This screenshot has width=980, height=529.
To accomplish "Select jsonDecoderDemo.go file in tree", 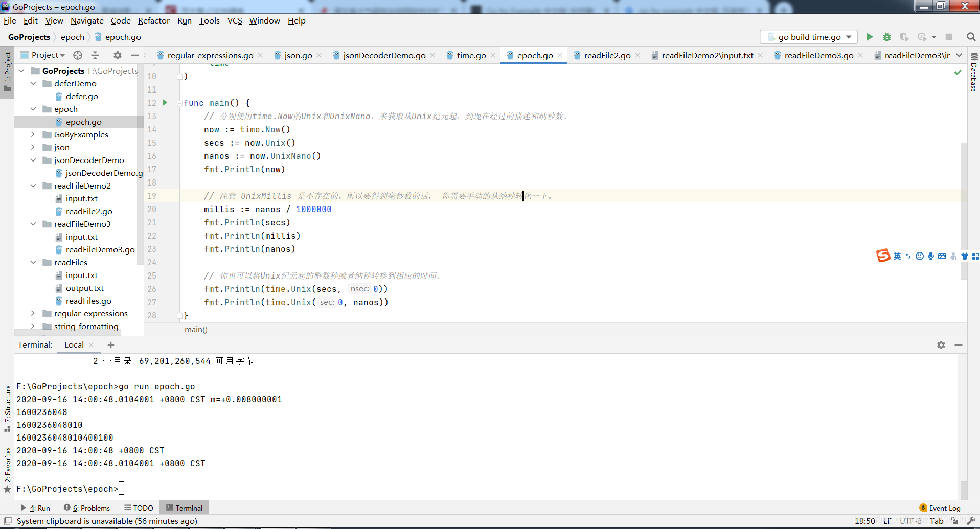I will coord(100,173).
